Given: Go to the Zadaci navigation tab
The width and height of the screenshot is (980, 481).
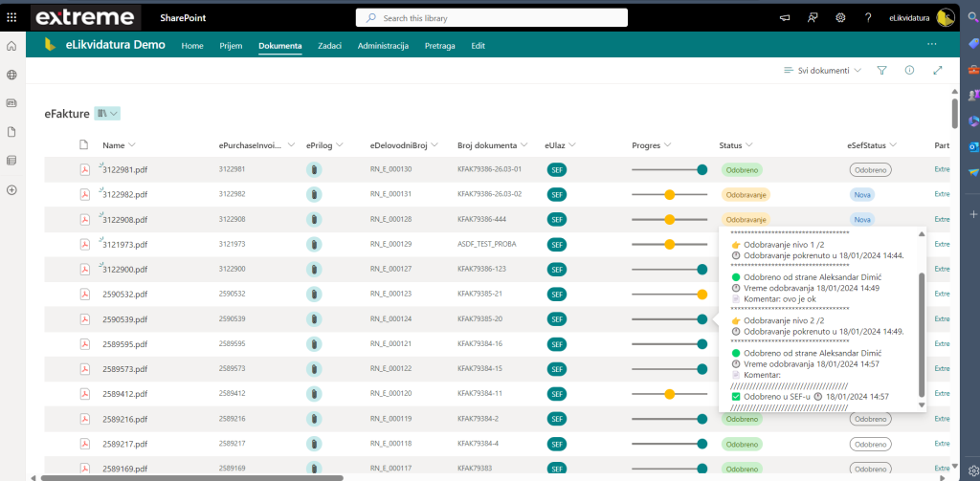Looking at the screenshot, I should 329,46.
